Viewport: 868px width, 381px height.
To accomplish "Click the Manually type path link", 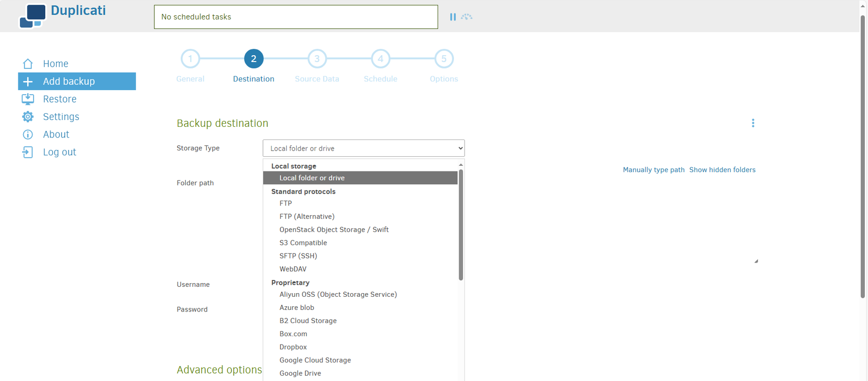I will [x=654, y=170].
